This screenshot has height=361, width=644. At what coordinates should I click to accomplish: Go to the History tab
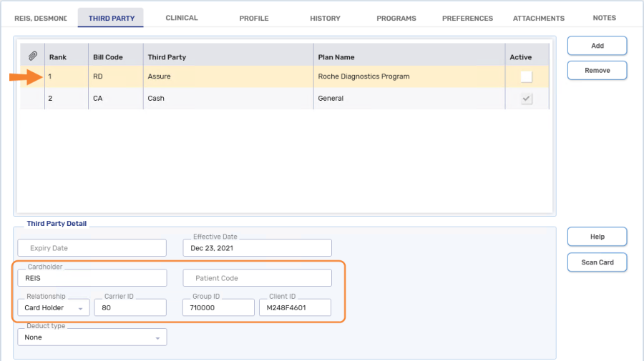325,18
